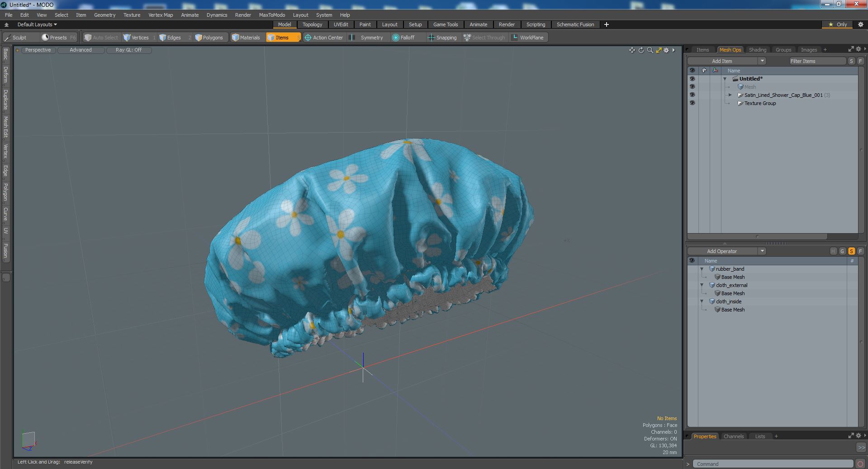Open the Perspective view type dropdown

point(38,50)
